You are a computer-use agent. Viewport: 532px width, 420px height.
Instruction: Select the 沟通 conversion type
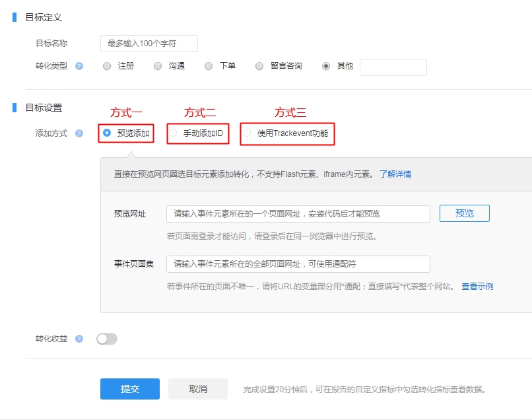pos(158,66)
